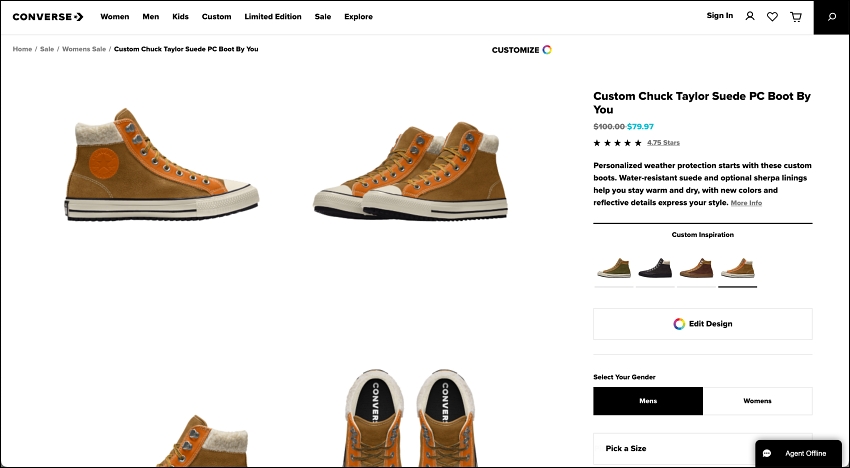This screenshot has height=468, width=850.
Task: Open the Sale menu
Action: point(323,17)
